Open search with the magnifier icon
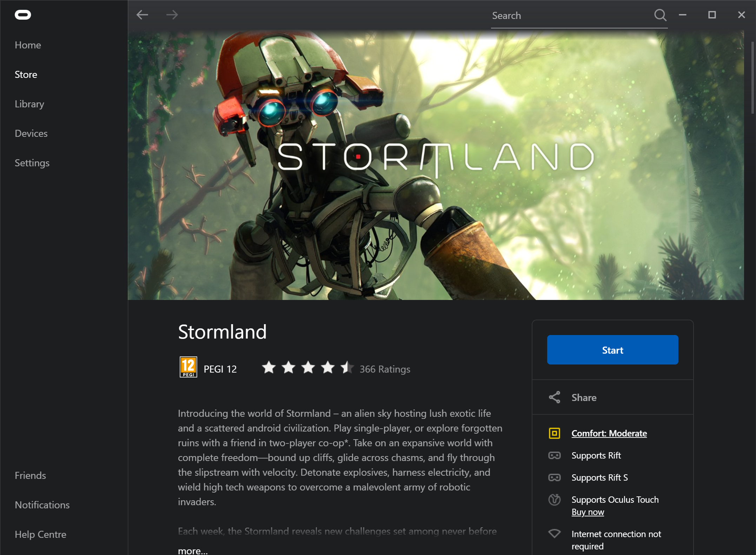This screenshot has width=756, height=555. (660, 15)
